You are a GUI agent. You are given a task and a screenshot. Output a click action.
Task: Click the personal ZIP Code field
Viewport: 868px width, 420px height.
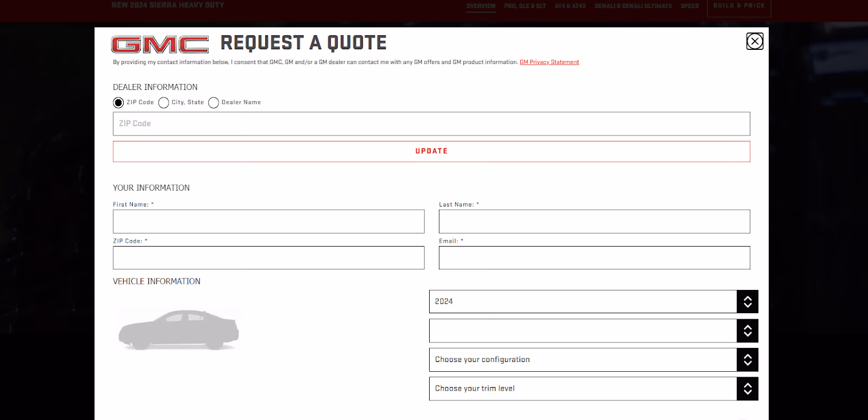(x=269, y=258)
